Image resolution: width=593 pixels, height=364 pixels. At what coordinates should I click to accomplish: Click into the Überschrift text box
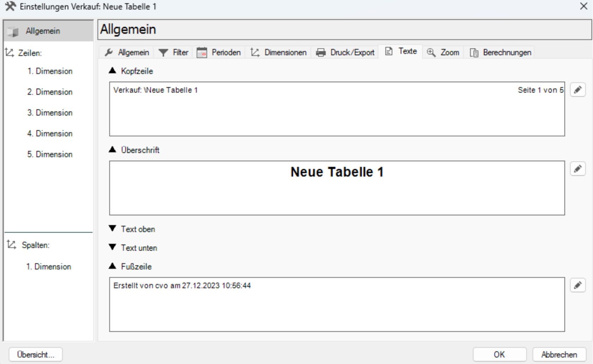[337, 188]
